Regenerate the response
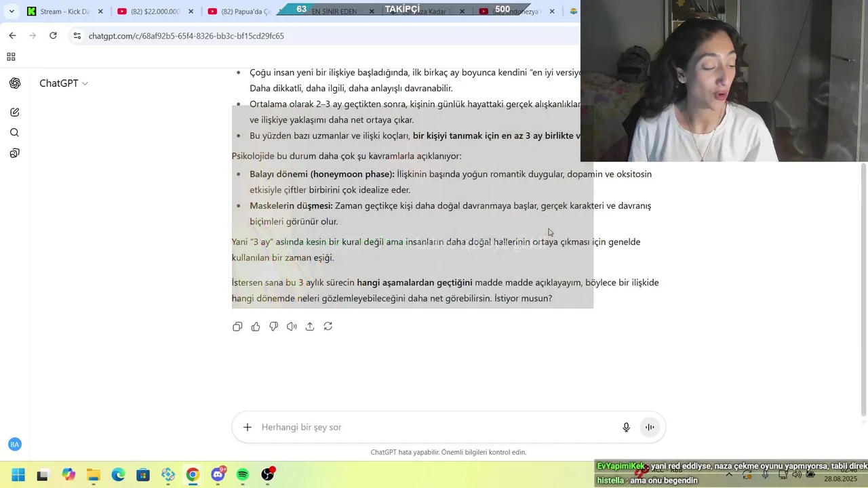 (x=328, y=327)
